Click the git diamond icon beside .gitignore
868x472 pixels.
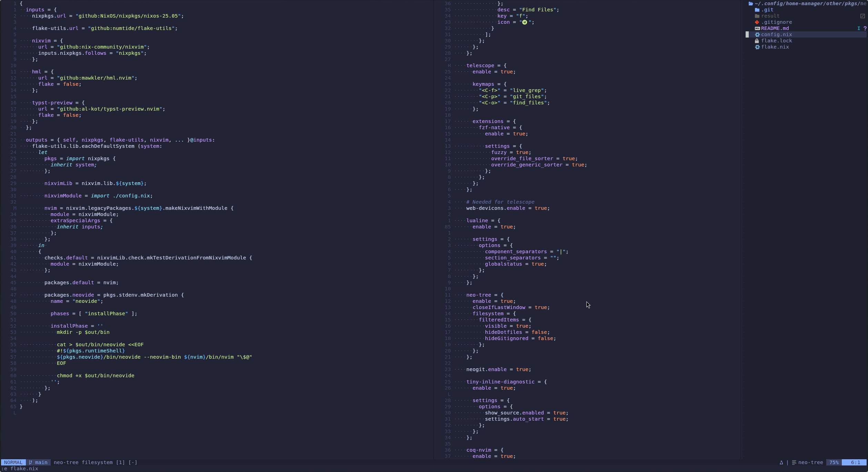click(x=757, y=22)
